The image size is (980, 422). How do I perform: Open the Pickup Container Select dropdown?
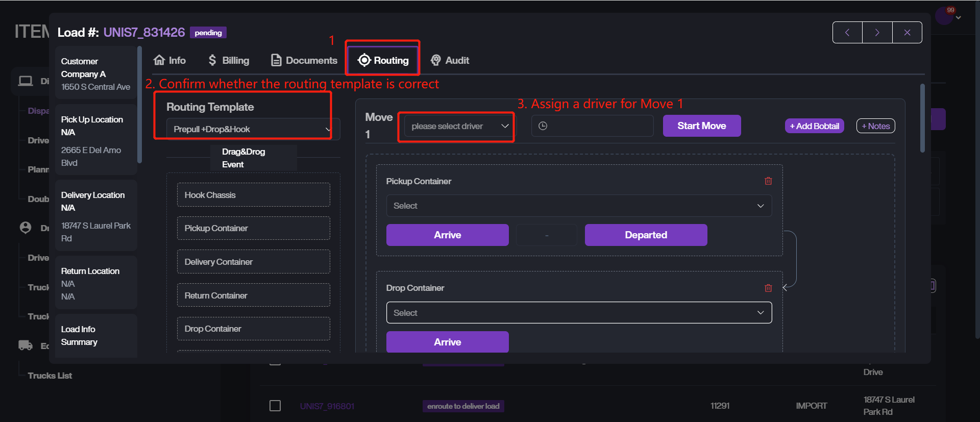pyautogui.click(x=578, y=206)
